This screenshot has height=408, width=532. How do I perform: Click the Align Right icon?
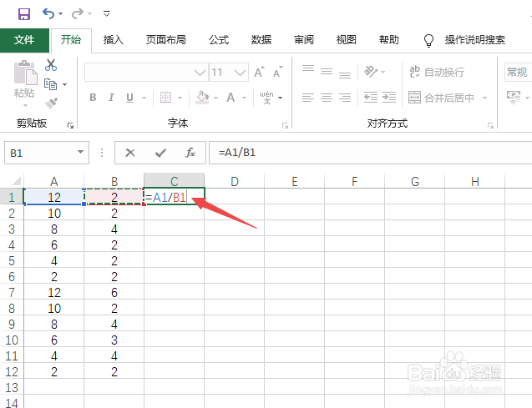pyautogui.click(x=345, y=98)
